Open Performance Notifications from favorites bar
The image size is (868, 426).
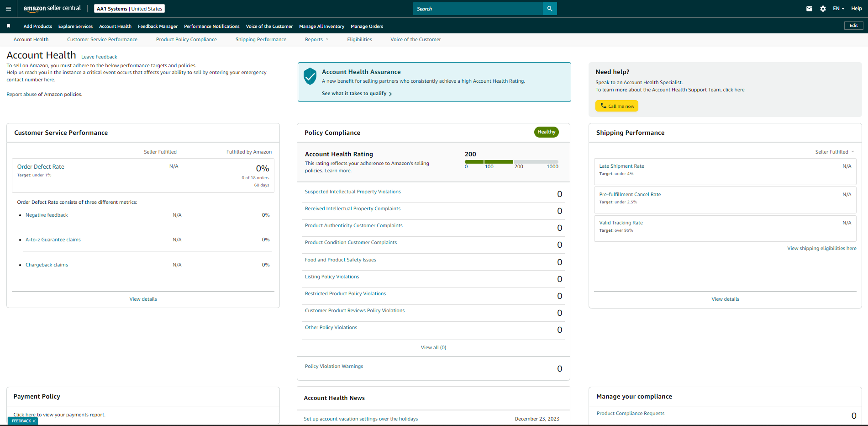point(211,27)
